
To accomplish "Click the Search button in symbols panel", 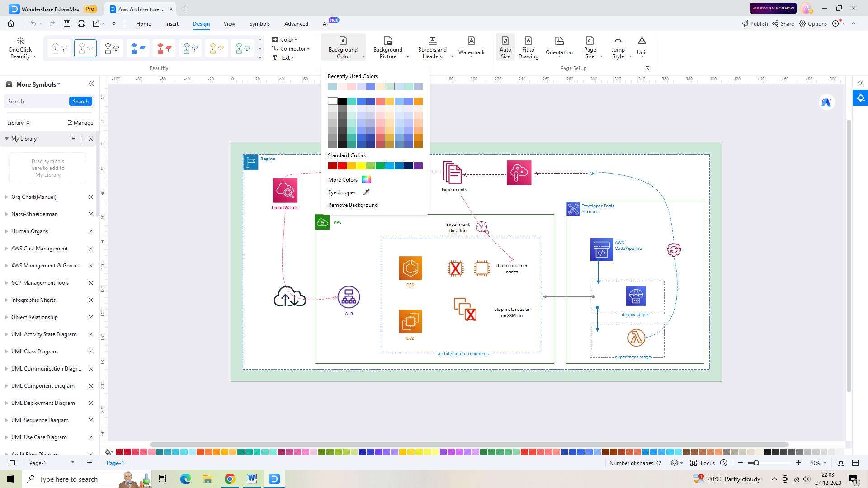I will tap(80, 102).
